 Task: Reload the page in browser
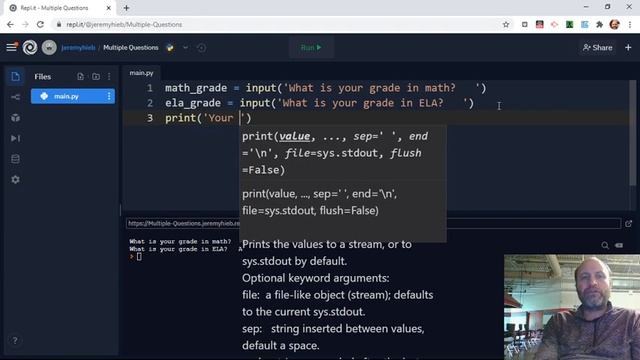coord(40,24)
